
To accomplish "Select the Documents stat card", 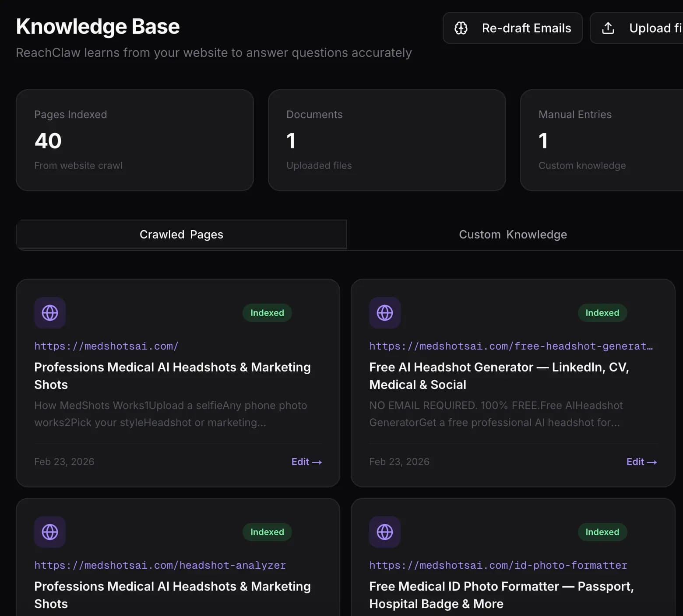I will click(x=387, y=140).
